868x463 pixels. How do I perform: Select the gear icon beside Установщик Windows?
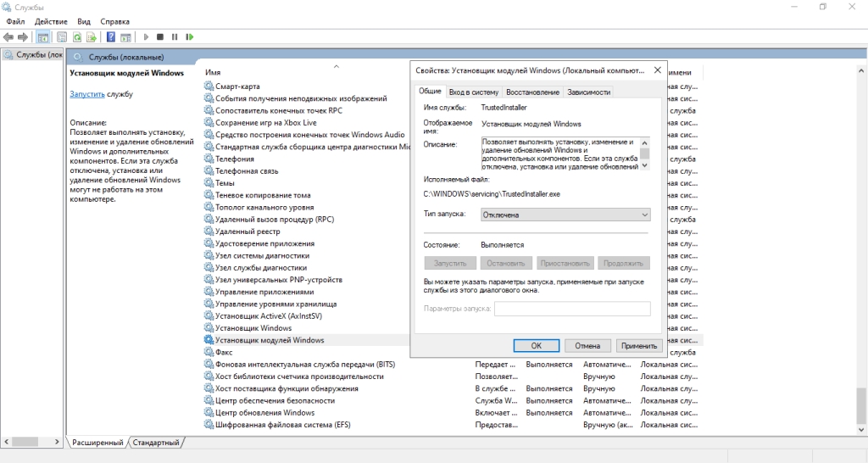pyautogui.click(x=209, y=328)
